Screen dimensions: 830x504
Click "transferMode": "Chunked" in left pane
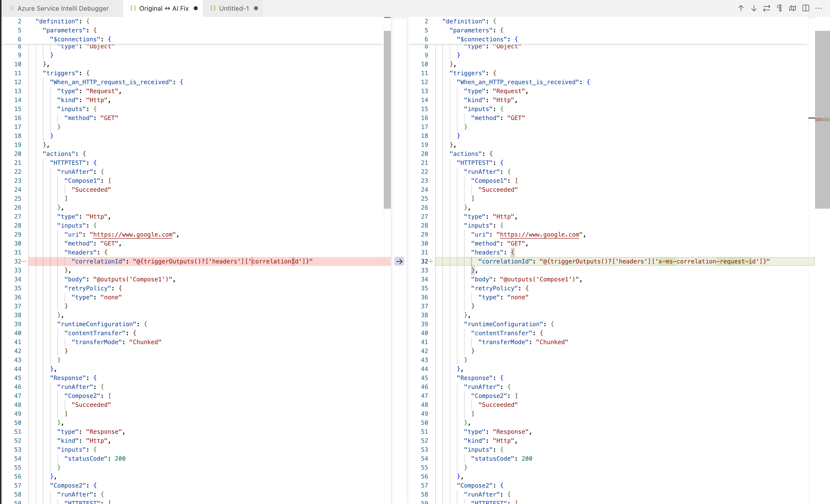116,342
